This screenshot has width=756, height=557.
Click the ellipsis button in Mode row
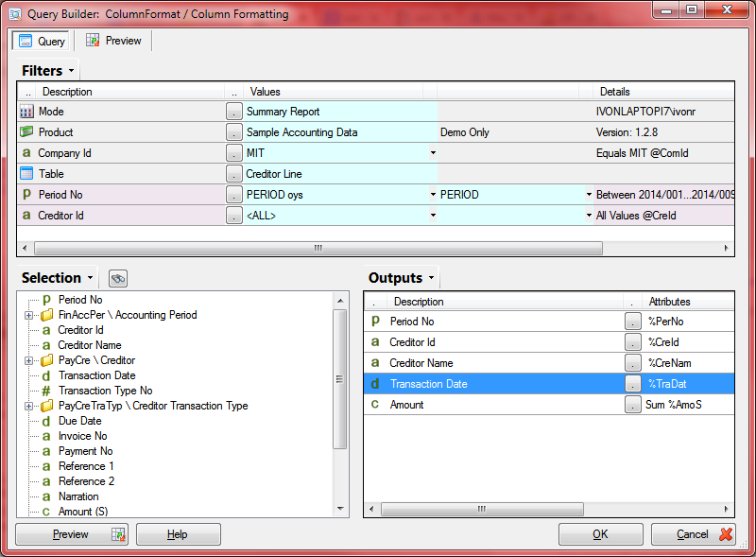tap(233, 112)
